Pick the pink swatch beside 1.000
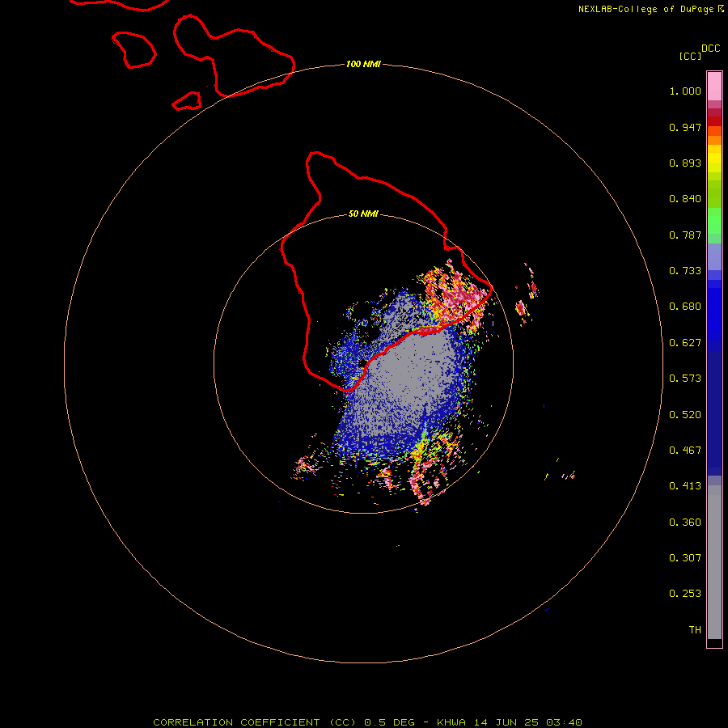This screenshot has width=728, height=728. point(714,87)
